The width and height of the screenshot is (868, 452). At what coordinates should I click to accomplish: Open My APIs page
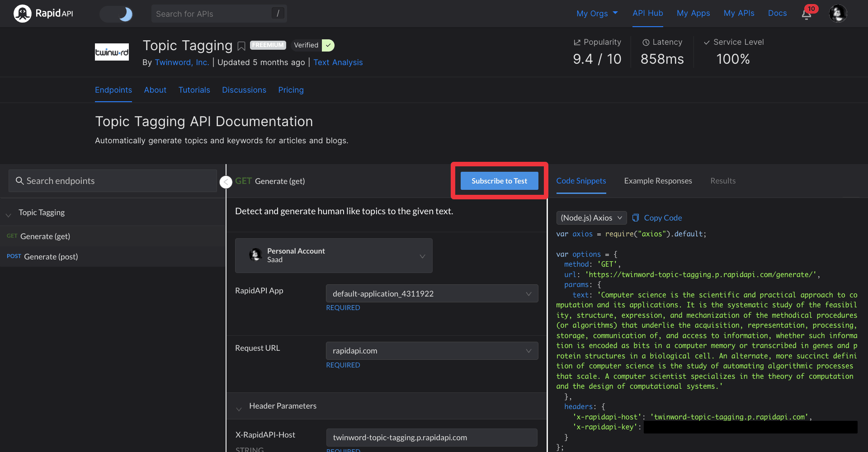tap(739, 13)
